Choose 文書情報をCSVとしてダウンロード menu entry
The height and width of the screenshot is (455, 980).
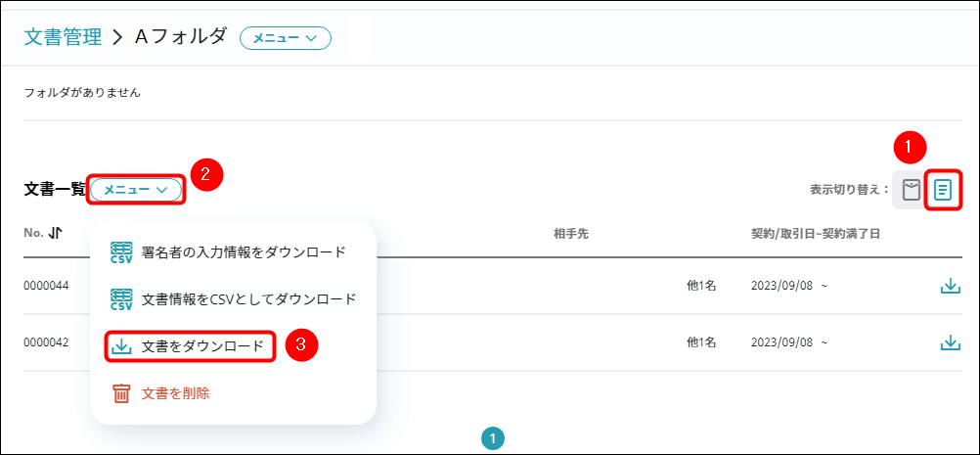point(248,299)
